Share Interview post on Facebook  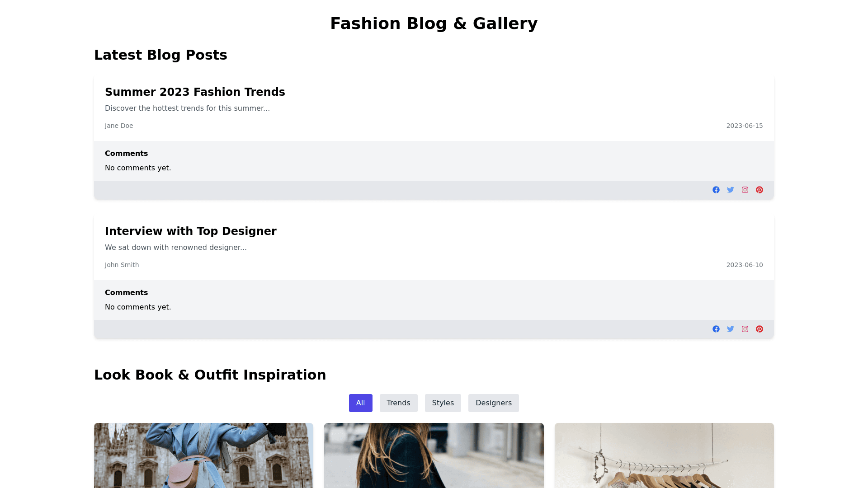click(716, 329)
